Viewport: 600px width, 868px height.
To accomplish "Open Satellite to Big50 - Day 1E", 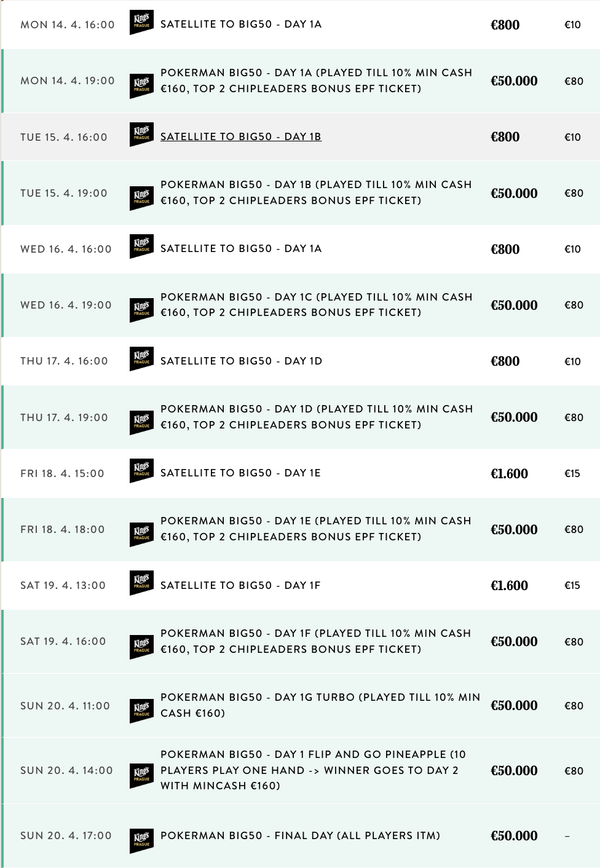I will point(240,473).
